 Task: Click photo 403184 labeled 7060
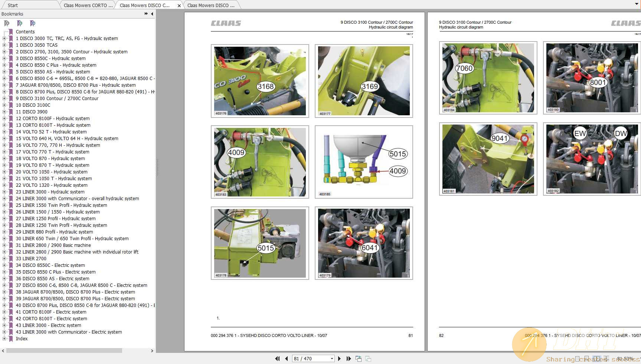[x=488, y=78]
